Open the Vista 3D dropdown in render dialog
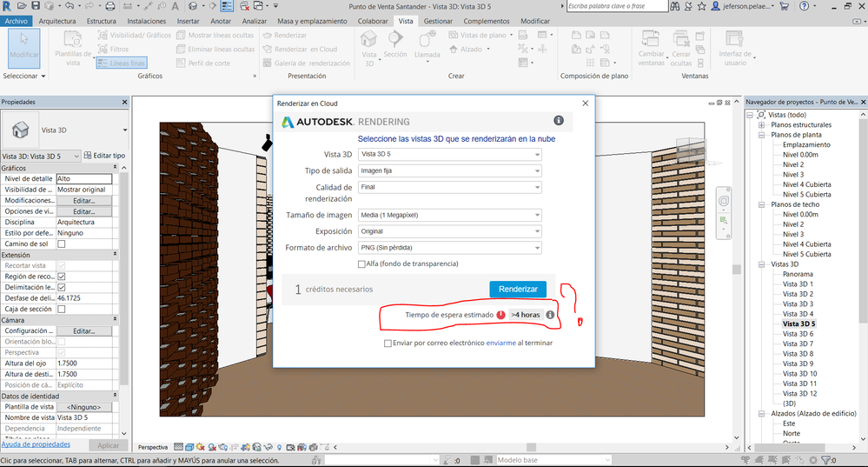Screen dimensions: 868x467 (x=450, y=154)
